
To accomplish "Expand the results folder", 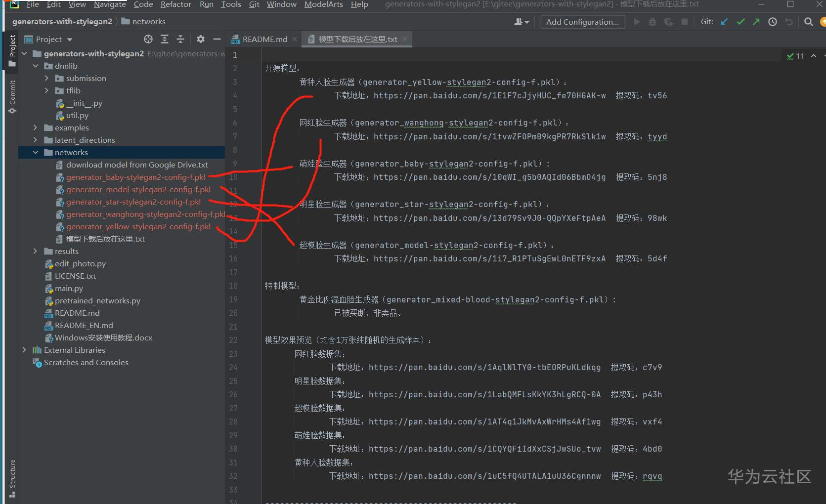I will coord(35,251).
